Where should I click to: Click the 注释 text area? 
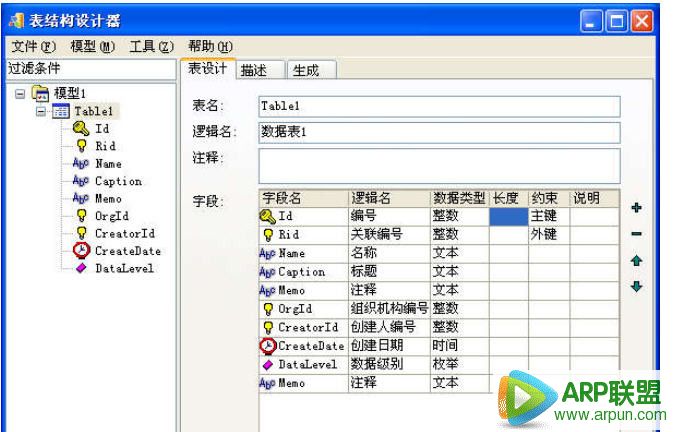coord(438,165)
